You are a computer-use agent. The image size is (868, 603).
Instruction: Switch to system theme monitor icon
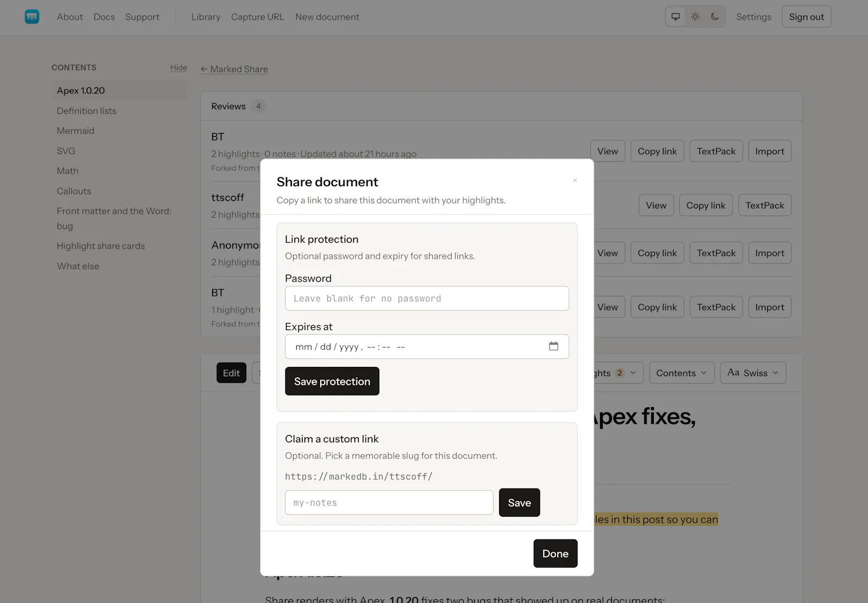[675, 17]
